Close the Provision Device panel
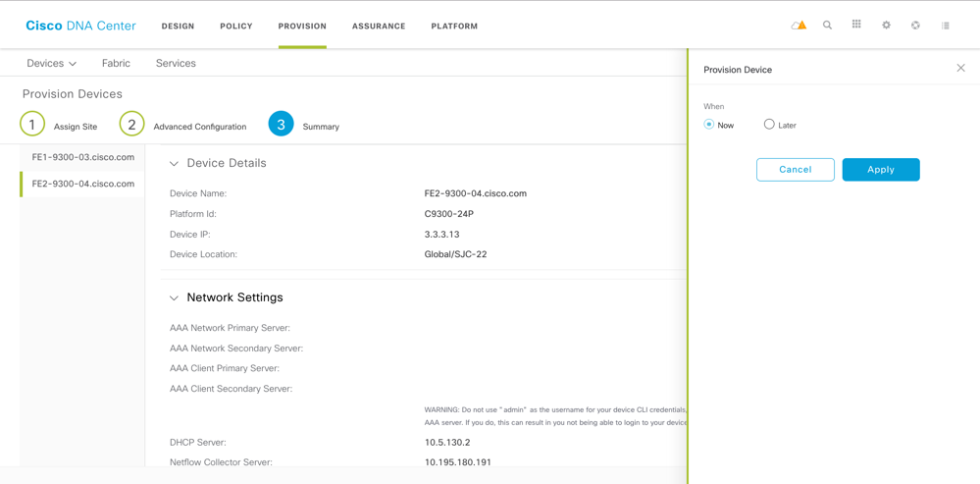Screen dimensions: 980x484 coord(960,68)
